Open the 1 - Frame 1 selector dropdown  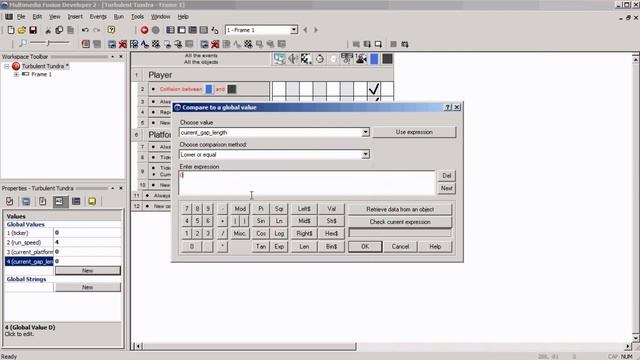point(293,30)
